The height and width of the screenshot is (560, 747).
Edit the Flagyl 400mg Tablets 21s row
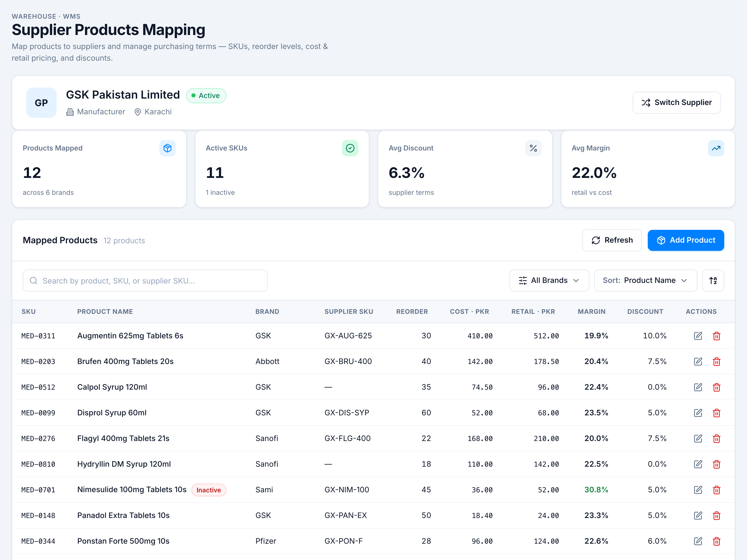[698, 438]
